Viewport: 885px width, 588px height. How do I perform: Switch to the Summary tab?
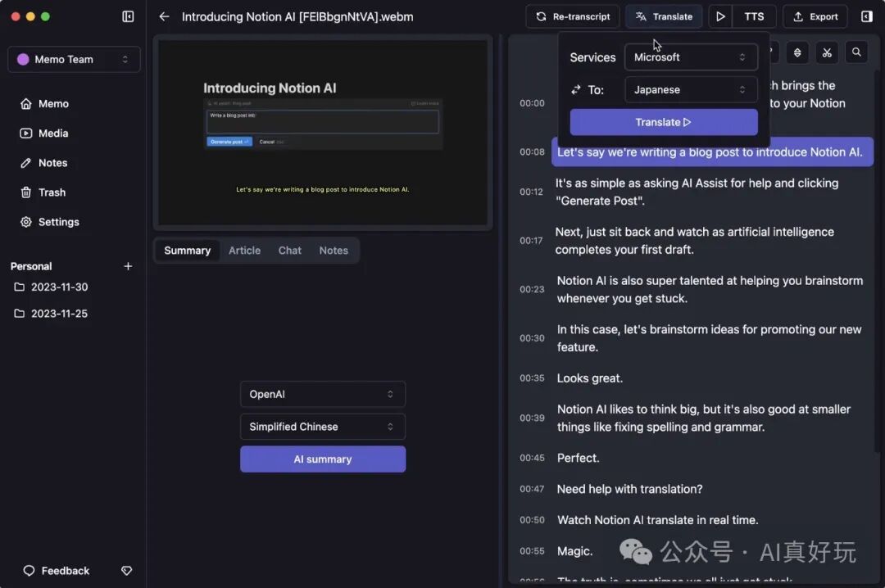click(x=188, y=251)
